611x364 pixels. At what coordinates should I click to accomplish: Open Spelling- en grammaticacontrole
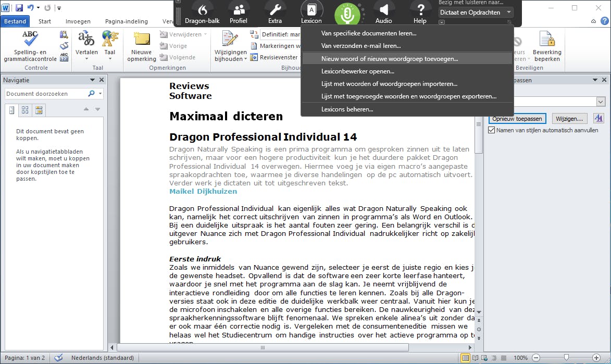pyautogui.click(x=30, y=46)
